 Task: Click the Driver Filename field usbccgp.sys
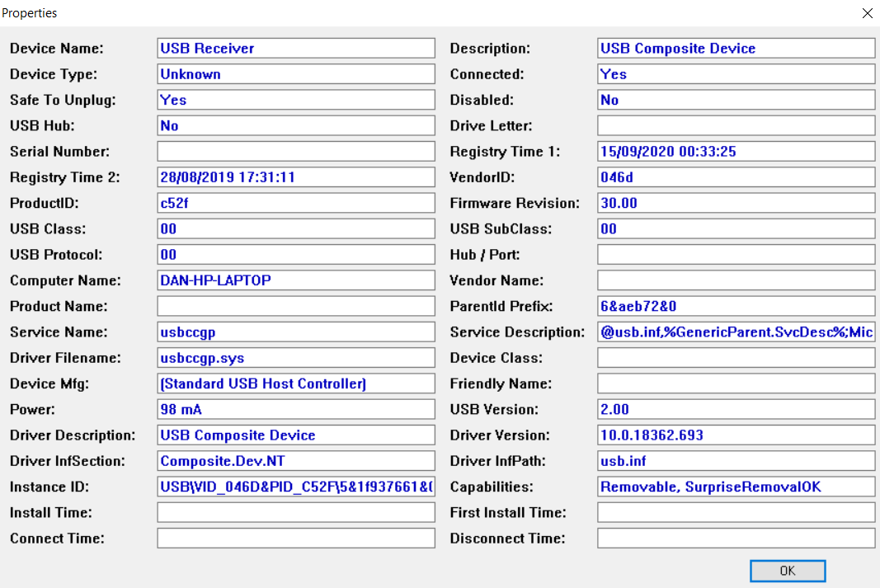296,358
